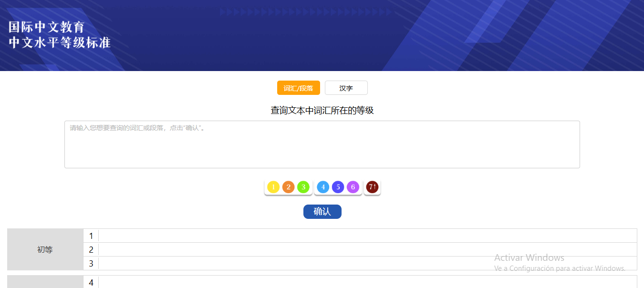
Task: Click the 确认 confirm button
Action: click(322, 212)
